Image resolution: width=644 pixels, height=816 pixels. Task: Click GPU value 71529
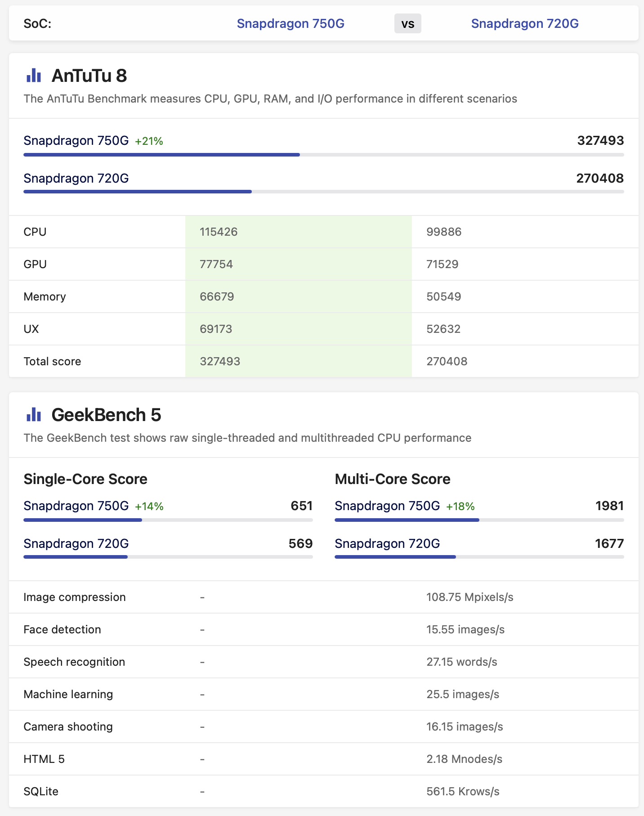(x=443, y=265)
